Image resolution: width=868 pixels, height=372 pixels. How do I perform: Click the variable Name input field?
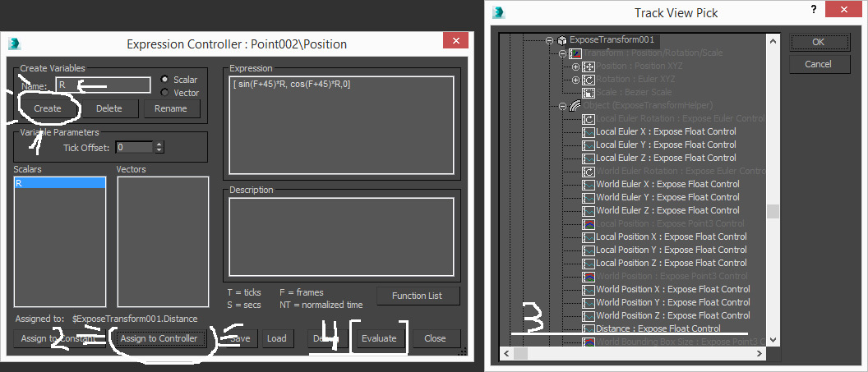103,85
